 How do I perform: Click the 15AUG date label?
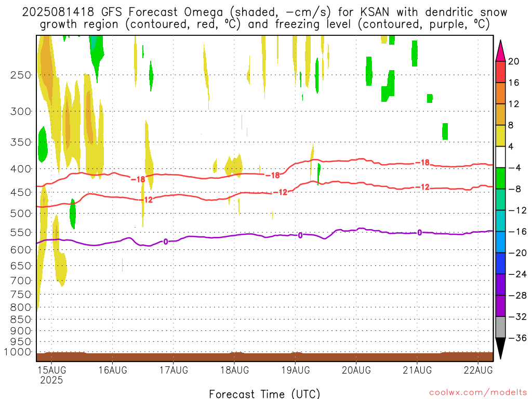(x=51, y=370)
